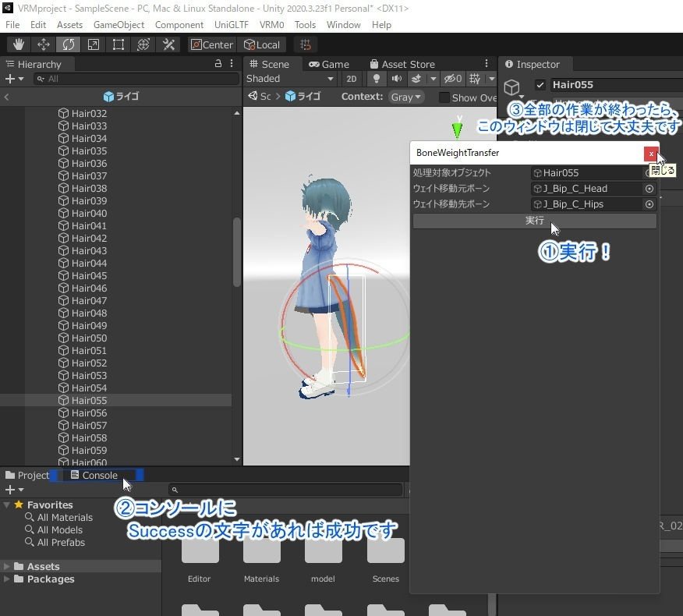
Task: Open scene grid settings dropdown arrow
Action: pos(491,79)
